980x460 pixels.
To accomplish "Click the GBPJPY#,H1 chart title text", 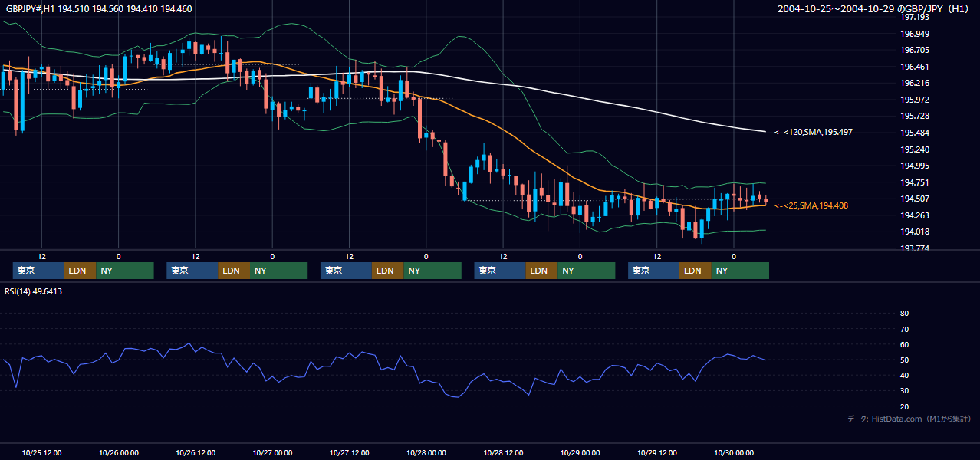I will 98,9.
